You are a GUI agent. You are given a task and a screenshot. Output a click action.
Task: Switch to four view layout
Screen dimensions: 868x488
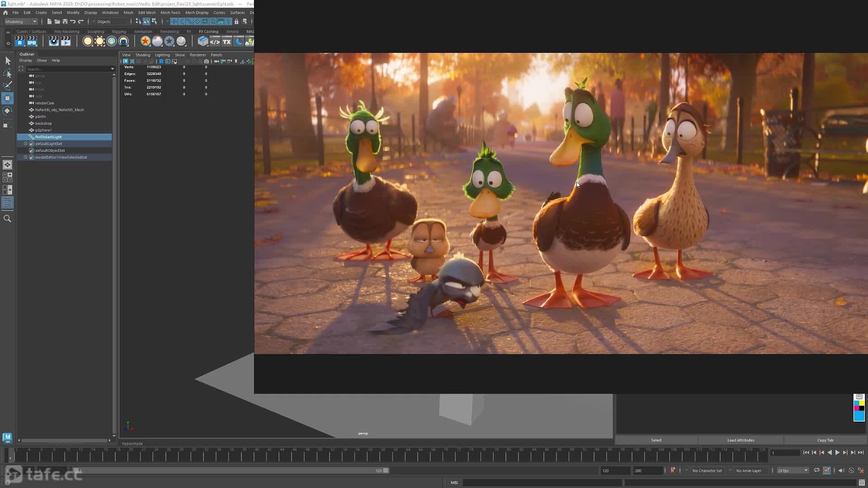click(8, 177)
